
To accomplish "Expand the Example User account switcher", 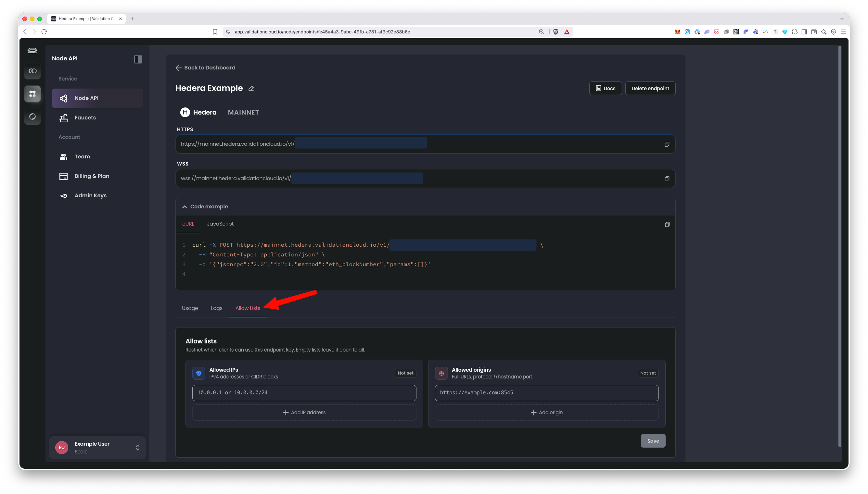I will (137, 448).
